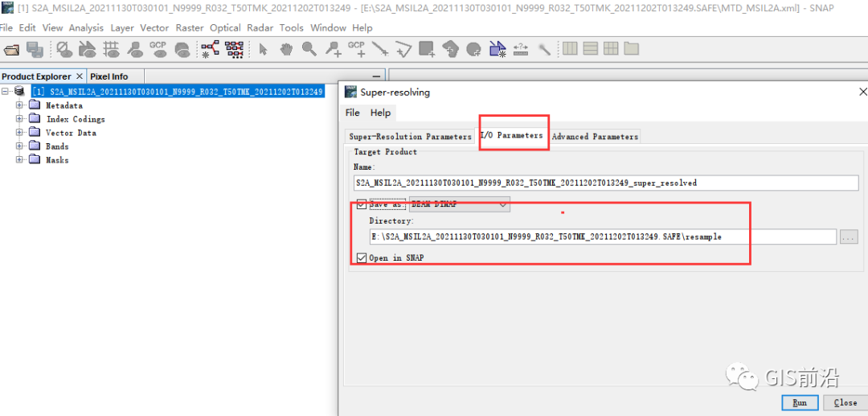Viewport: 868px width, 416px height.
Task: Open the Tools menu
Action: (293, 27)
